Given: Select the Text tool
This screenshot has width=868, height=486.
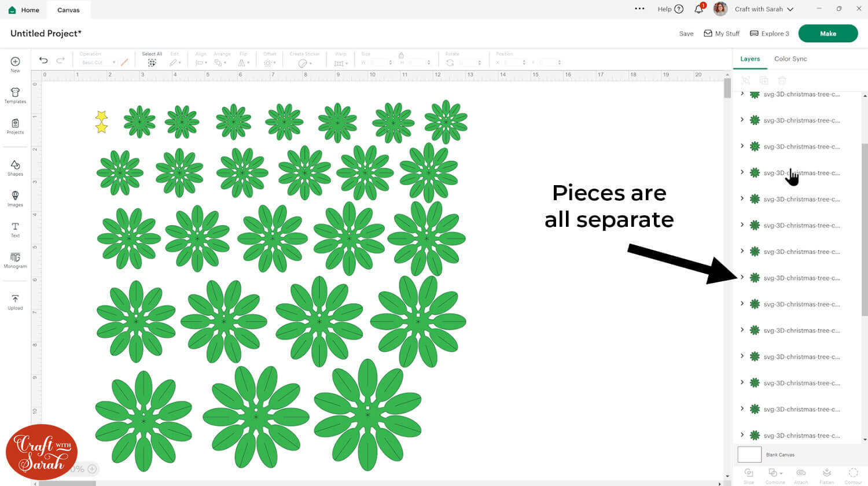Looking at the screenshot, I should click(15, 229).
